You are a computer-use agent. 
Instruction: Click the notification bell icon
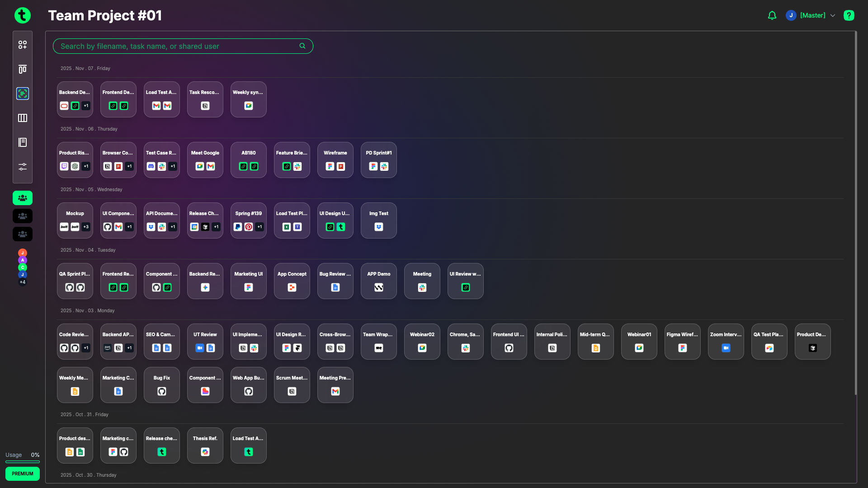(772, 15)
